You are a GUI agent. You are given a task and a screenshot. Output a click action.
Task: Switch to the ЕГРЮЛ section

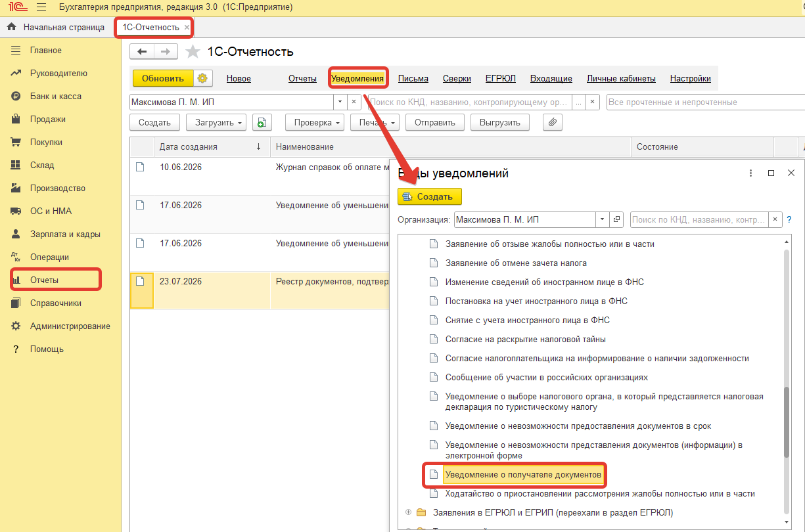coord(501,79)
